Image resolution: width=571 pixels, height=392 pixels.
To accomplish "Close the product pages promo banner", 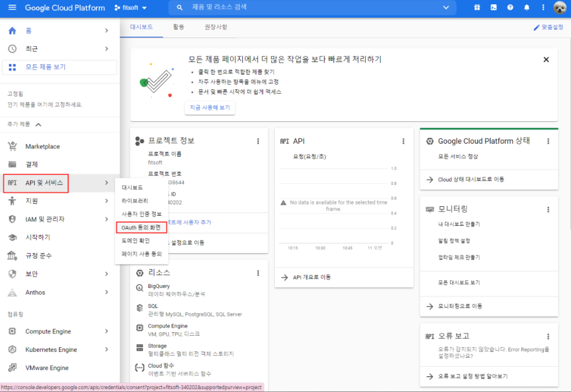I will 546,59.
